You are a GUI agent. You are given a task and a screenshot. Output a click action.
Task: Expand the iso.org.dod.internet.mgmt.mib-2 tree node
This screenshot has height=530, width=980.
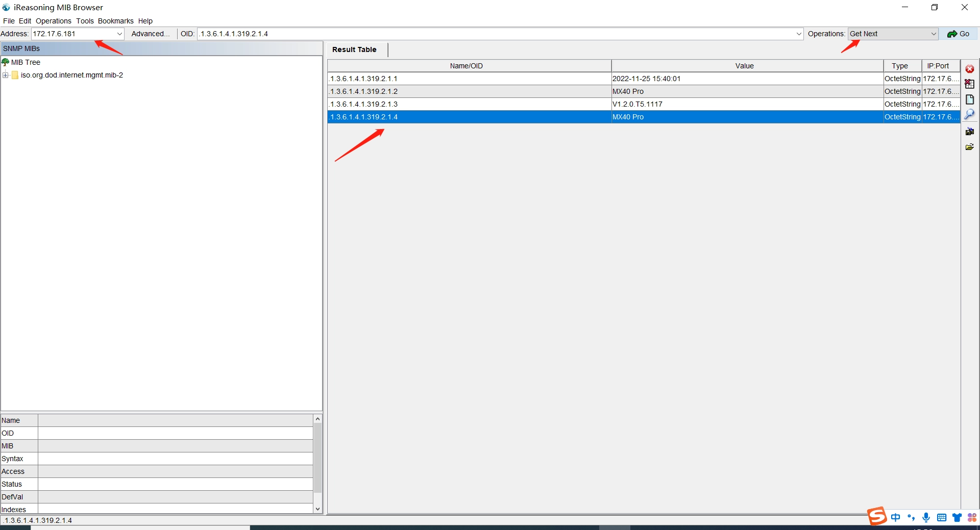[x=6, y=75]
